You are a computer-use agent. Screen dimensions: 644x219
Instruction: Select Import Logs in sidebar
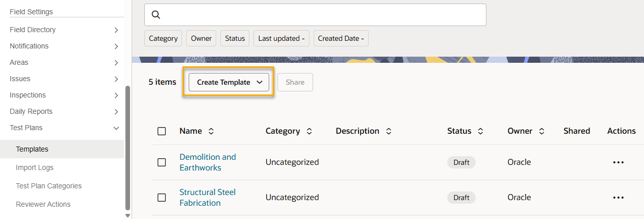click(x=35, y=167)
